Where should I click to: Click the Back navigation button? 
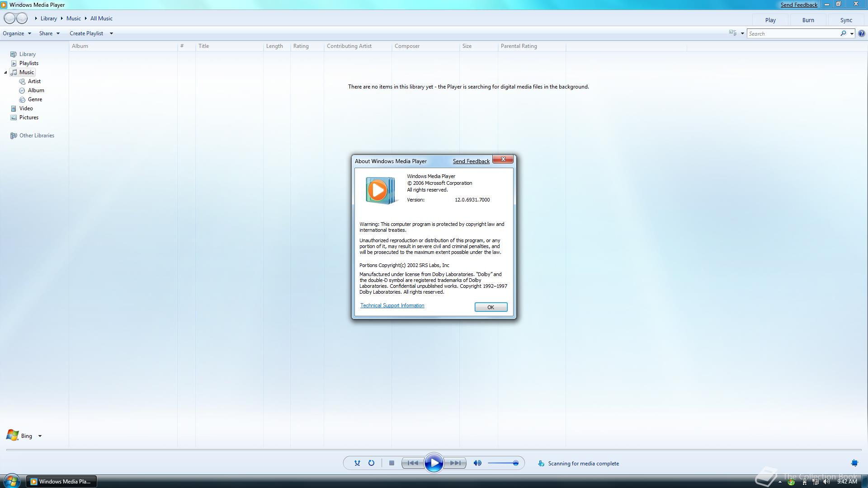[9, 19]
